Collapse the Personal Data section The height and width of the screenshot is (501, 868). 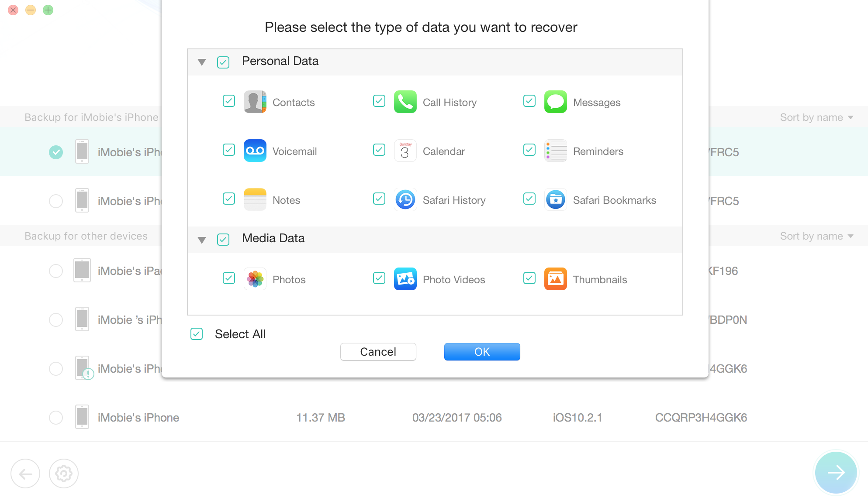coord(202,62)
